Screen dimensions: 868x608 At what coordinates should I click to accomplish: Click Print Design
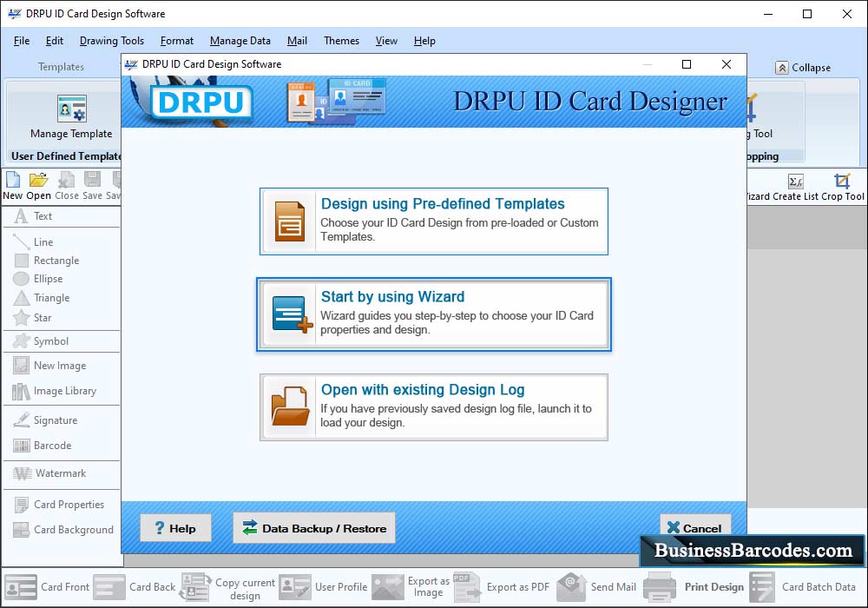pyautogui.click(x=694, y=587)
